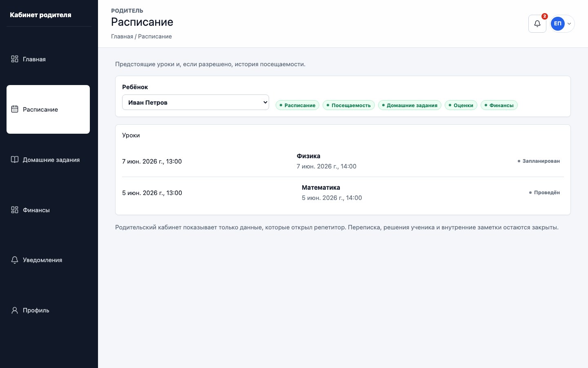
Task: Click the Расписание page heading
Action: [x=142, y=22]
